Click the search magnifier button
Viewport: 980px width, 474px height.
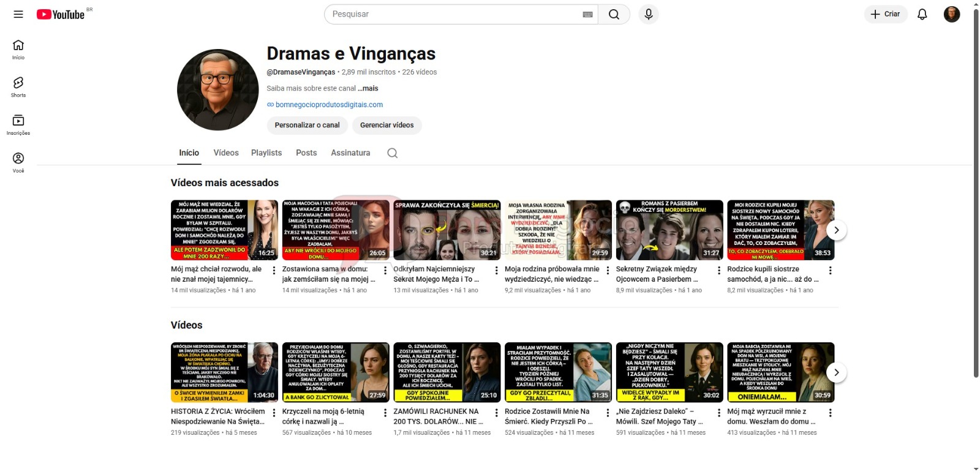614,14
